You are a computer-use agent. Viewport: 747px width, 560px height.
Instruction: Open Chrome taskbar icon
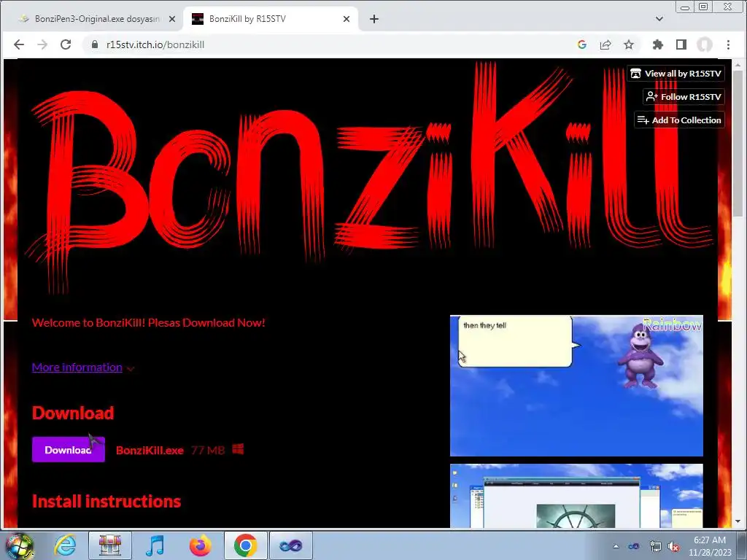245,545
